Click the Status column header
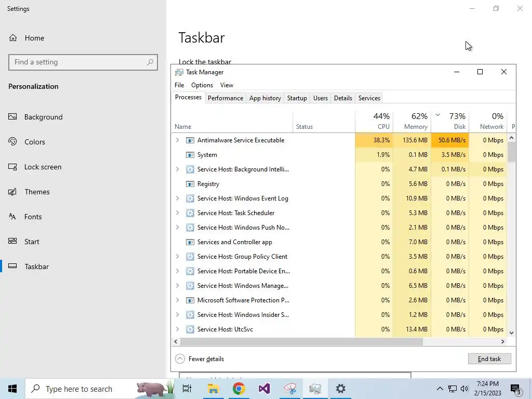The height and width of the screenshot is (399, 532). pos(324,122)
